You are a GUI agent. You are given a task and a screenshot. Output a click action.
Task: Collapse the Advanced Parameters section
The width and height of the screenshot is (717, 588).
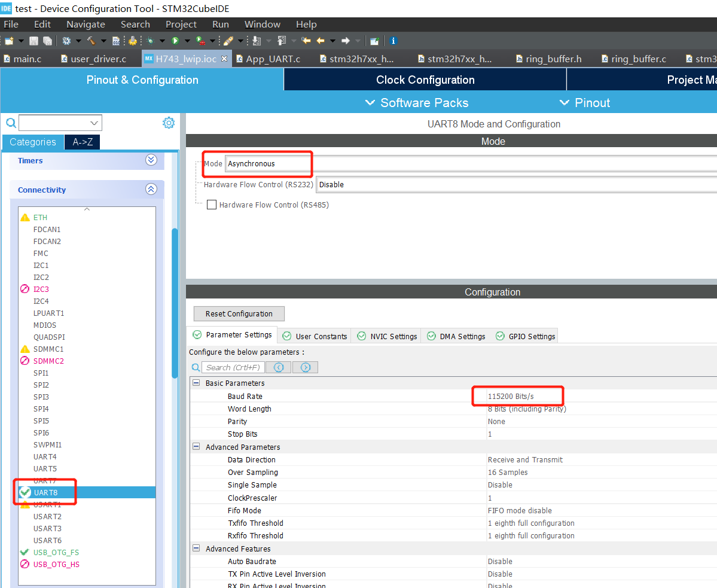[196, 447]
